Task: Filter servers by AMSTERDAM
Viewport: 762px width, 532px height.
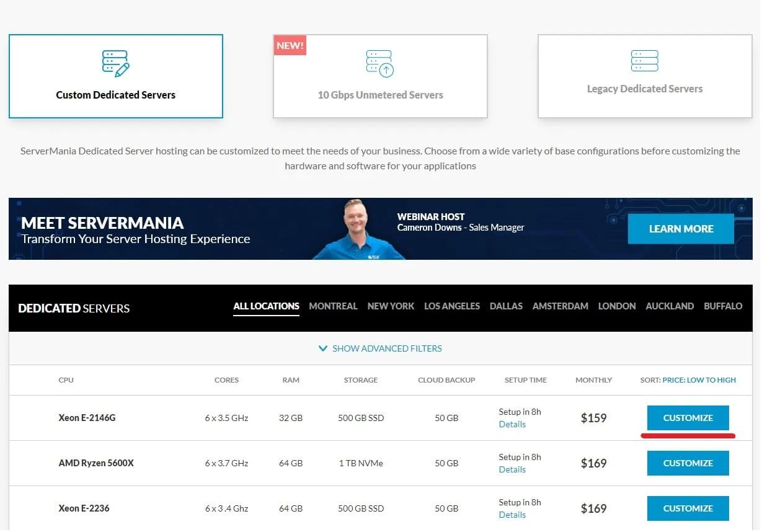Action: tap(560, 306)
